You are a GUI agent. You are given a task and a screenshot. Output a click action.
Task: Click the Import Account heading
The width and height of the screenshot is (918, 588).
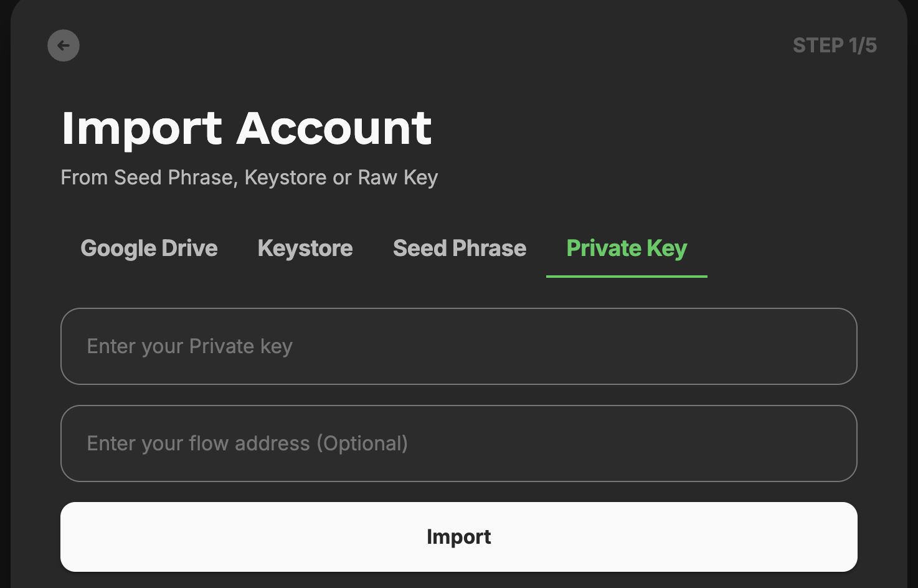point(247,128)
